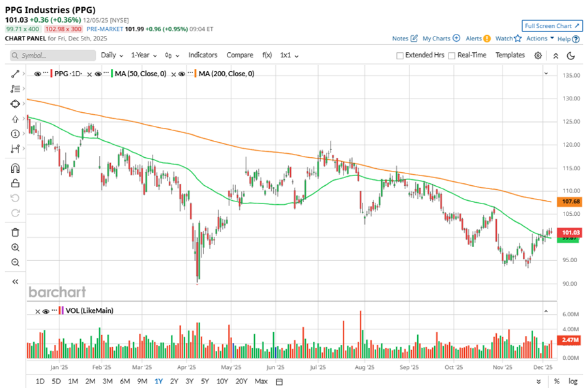The height and width of the screenshot is (388, 588).
Task: Open the Indicators menu
Action: pos(203,55)
